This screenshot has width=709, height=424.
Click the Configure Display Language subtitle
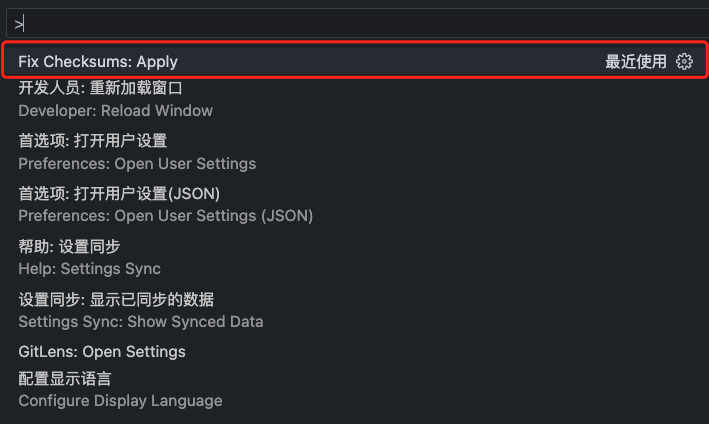(120, 400)
